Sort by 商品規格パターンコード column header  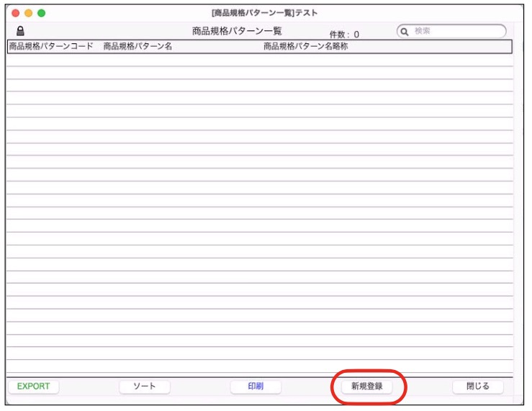click(51, 47)
